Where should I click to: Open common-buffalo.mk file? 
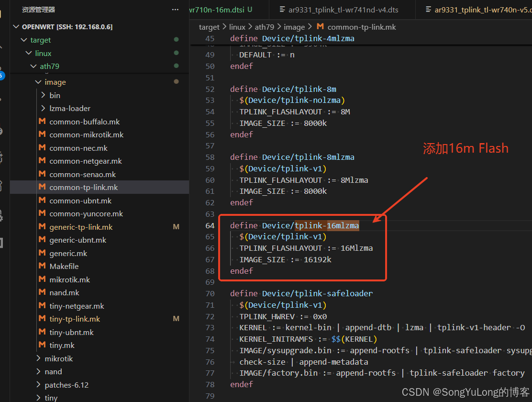[x=85, y=122]
